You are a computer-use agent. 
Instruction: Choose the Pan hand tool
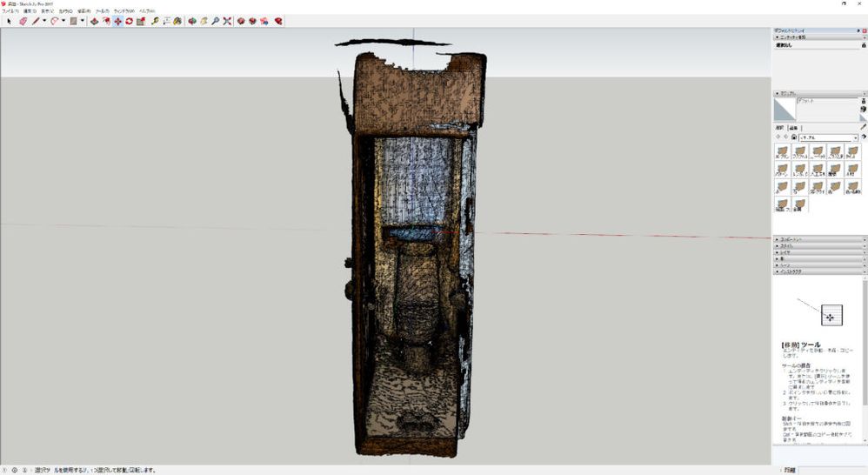click(204, 21)
